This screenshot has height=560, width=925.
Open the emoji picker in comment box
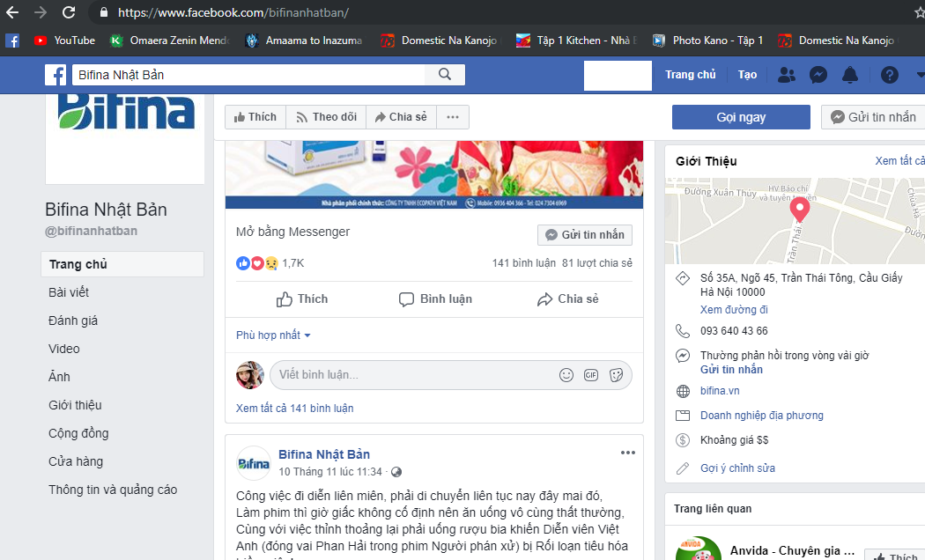click(x=566, y=375)
